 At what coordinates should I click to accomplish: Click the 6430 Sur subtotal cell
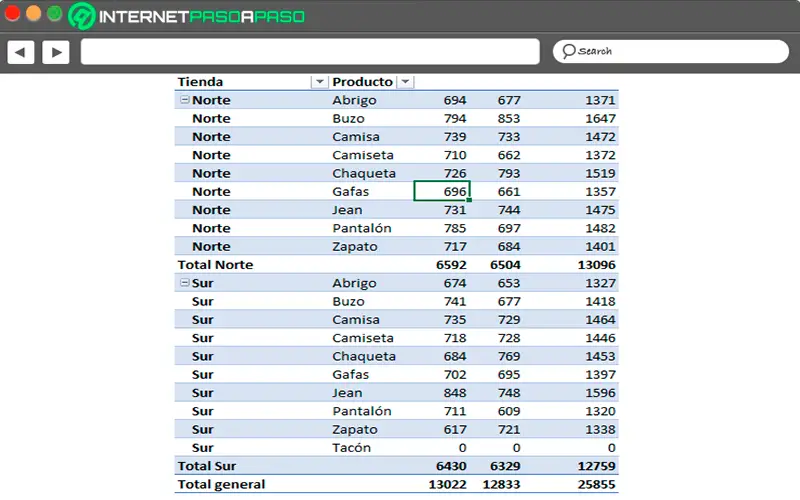click(x=452, y=466)
